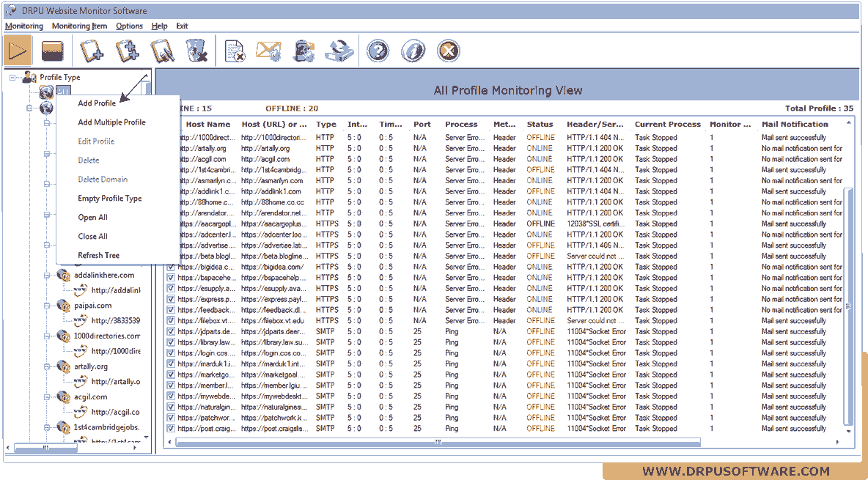Screen dimensions: 868x480
Task: Click the document with X toolbar icon
Action: (235, 51)
